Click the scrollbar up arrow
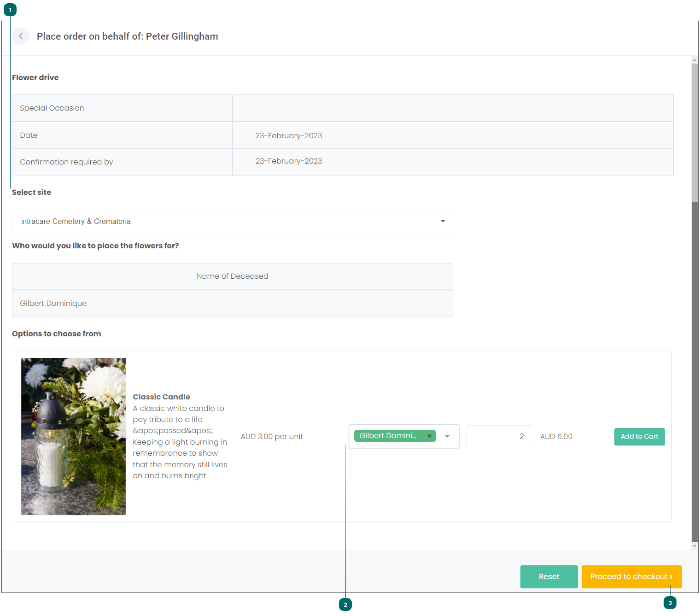Image resolution: width=700 pixels, height=616 pixels. tap(694, 60)
